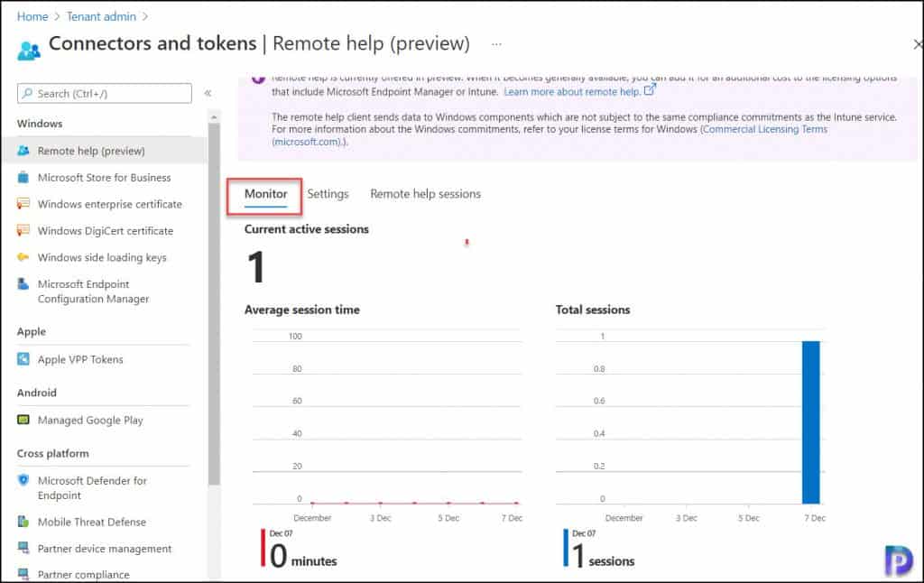This screenshot has width=924, height=583.
Task: Open Microsoft Store for Business
Action: tap(104, 178)
